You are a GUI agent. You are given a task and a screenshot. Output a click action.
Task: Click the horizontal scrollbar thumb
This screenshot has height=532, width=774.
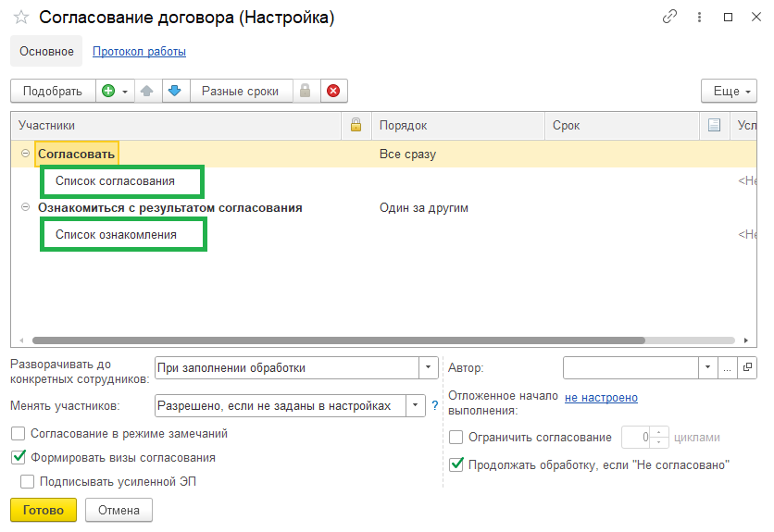tap(339, 340)
